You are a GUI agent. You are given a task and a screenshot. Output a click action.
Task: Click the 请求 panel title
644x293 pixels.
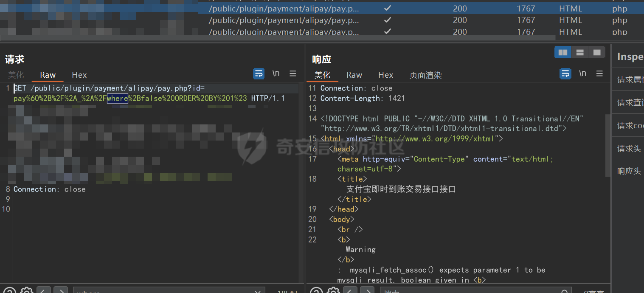pyautogui.click(x=14, y=59)
